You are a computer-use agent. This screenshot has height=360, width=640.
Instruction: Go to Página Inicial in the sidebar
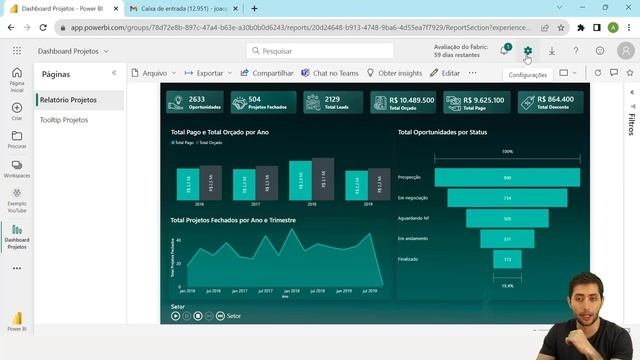point(17,80)
